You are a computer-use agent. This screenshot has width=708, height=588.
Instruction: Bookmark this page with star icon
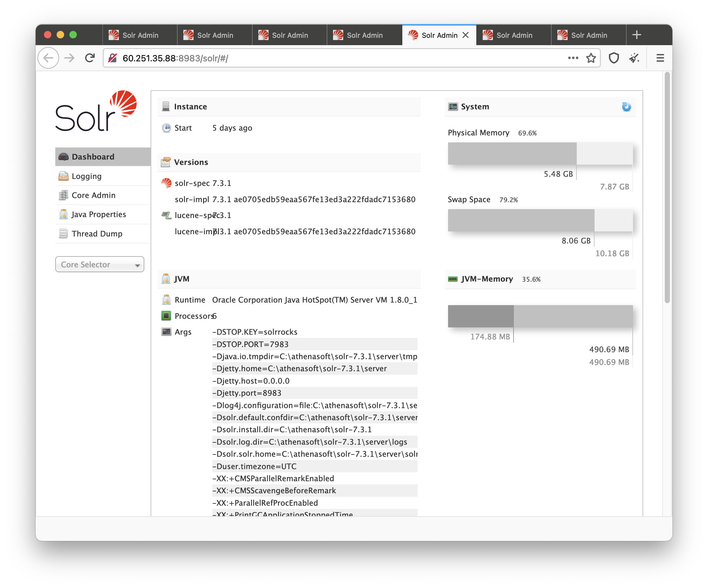[591, 58]
